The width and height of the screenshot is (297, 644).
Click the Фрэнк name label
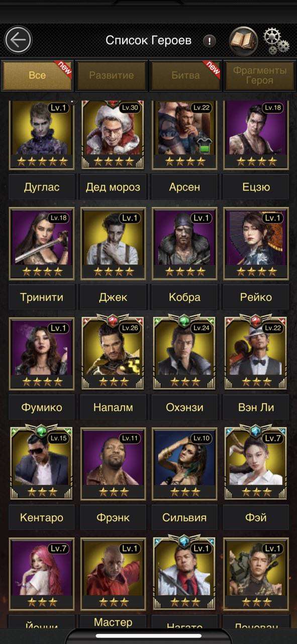click(113, 517)
